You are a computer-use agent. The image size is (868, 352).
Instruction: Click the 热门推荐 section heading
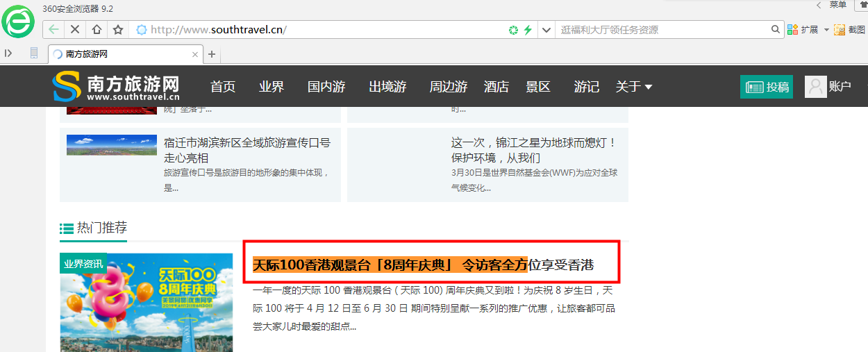(102, 228)
